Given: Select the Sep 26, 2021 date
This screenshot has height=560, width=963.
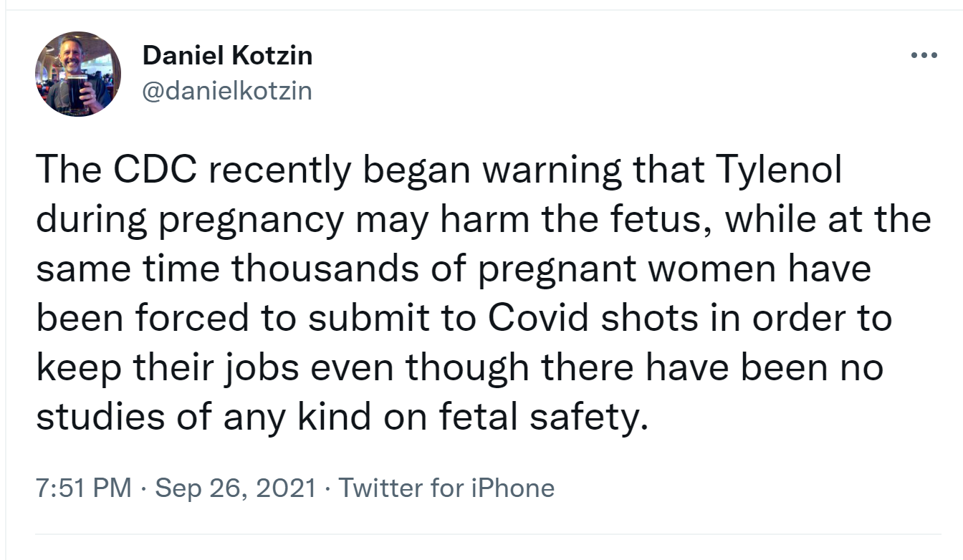Looking at the screenshot, I should pos(235,488).
